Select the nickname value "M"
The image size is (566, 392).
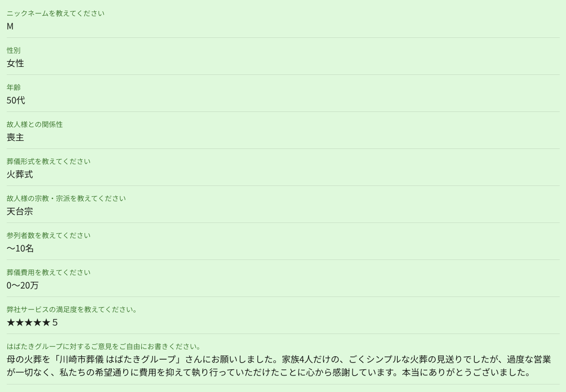coord(10,26)
